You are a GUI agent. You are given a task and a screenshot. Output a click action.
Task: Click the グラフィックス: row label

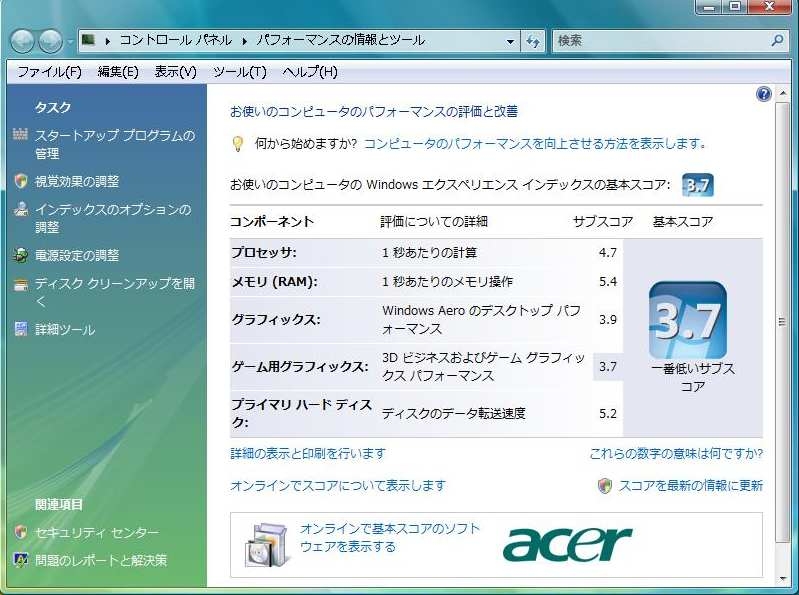(276, 319)
